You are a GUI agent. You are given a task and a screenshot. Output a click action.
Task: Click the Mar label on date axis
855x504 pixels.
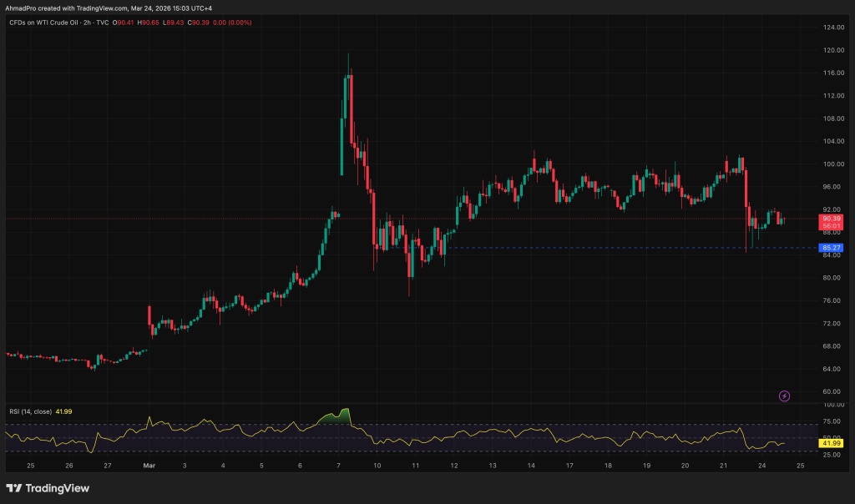[149, 466]
